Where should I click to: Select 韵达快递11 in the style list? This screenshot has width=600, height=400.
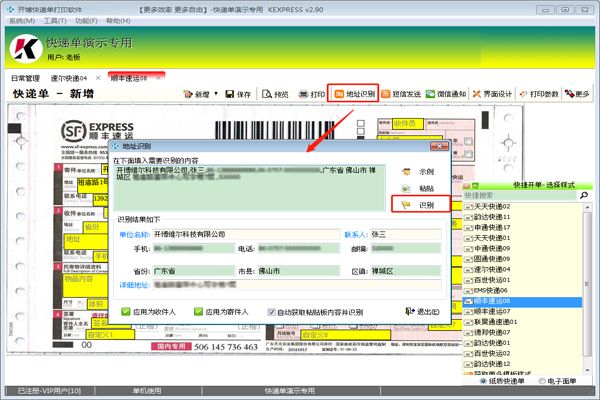point(523,217)
